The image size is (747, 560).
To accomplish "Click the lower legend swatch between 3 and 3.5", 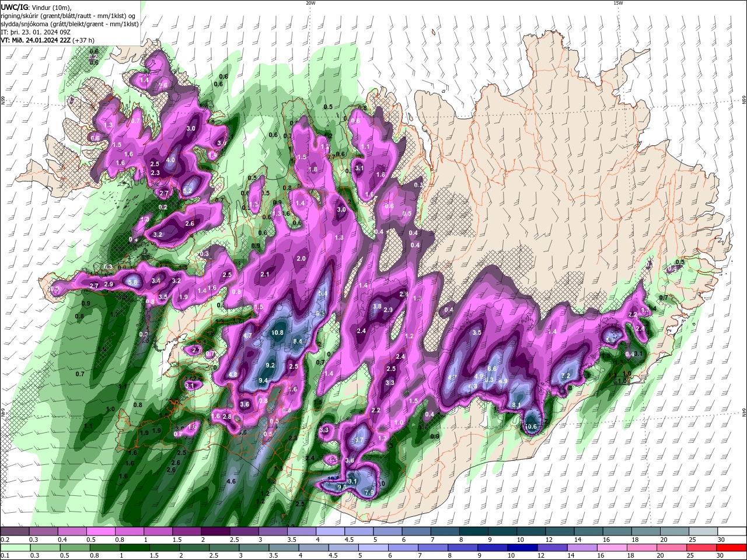I will click(253, 548).
